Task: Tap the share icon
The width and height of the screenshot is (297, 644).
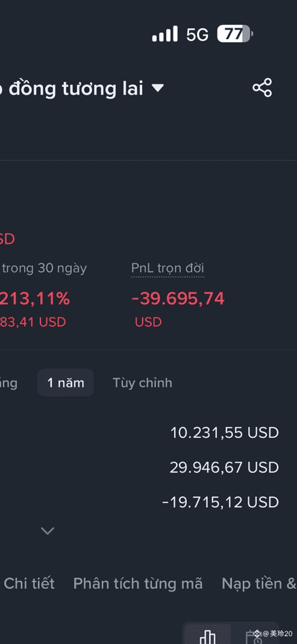Action: (262, 87)
